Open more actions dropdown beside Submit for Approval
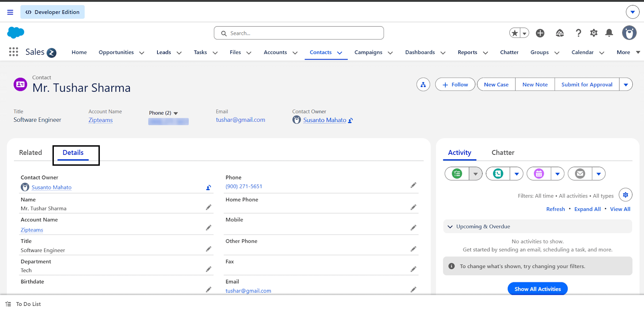Image resolution: width=644 pixels, height=311 pixels. pos(626,85)
